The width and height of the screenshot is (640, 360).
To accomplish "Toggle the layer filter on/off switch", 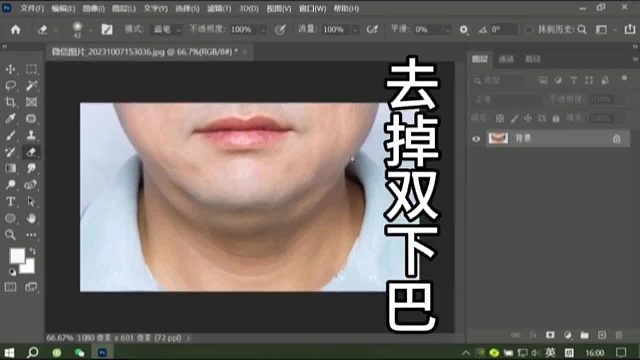I will (x=624, y=78).
